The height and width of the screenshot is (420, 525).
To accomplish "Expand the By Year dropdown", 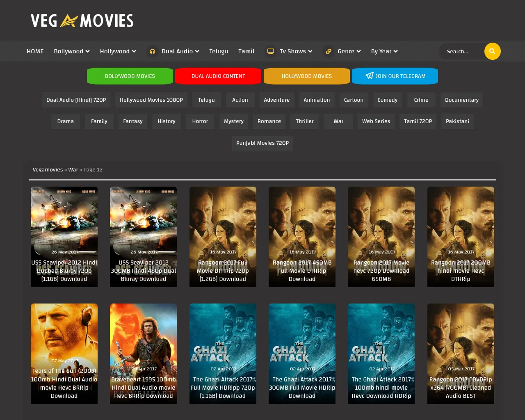I will coord(384,51).
